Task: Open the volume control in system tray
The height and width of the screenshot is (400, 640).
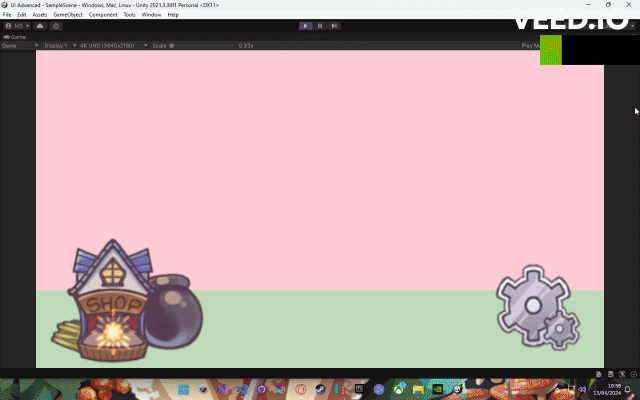Action: pos(582,389)
